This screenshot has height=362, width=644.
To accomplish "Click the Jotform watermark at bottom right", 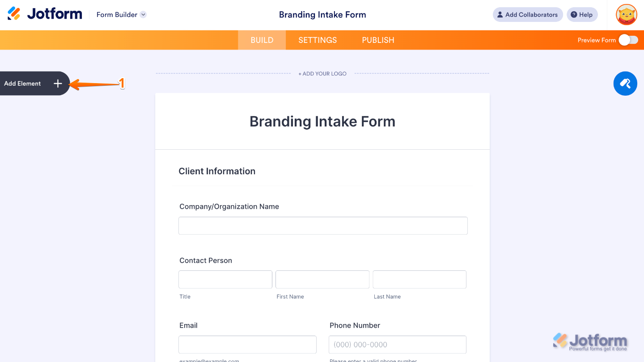I will [x=590, y=341].
